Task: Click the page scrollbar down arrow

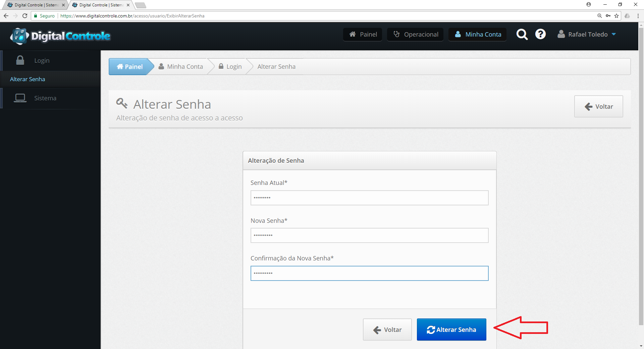Action: point(641,346)
